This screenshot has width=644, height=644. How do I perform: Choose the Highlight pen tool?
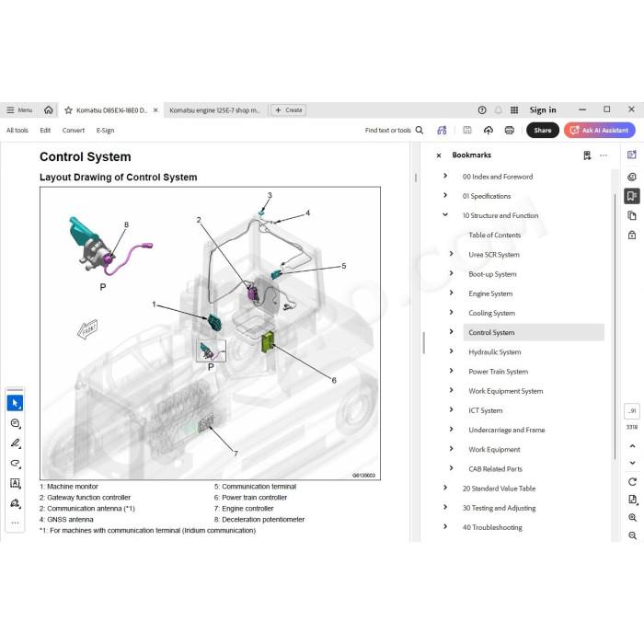point(16,443)
